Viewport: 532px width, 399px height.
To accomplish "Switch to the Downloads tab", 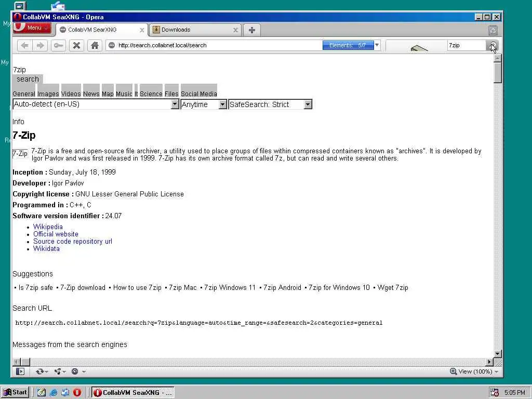I will tap(195, 30).
